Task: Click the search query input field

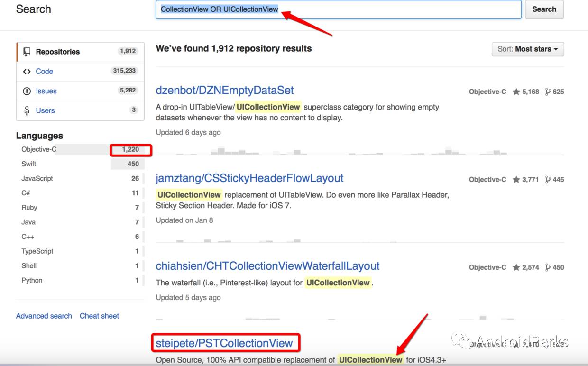Action: click(x=339, y=9)
